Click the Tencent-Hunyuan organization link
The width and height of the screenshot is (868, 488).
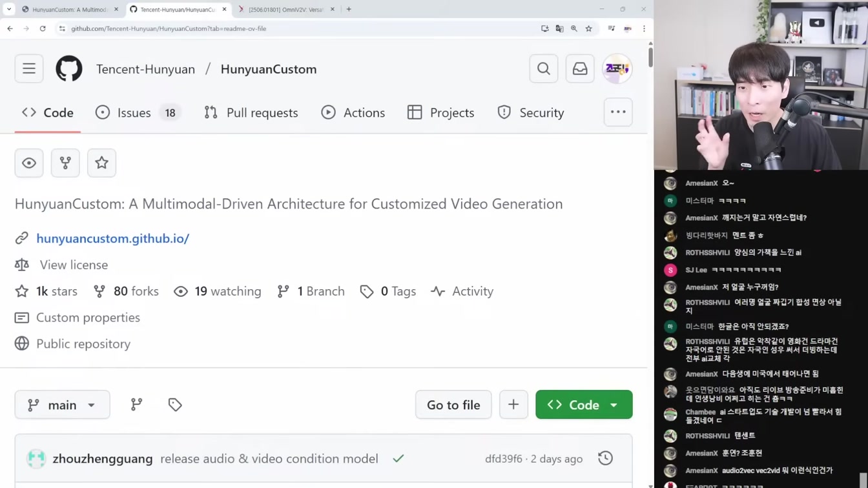[x=145, y=69]
